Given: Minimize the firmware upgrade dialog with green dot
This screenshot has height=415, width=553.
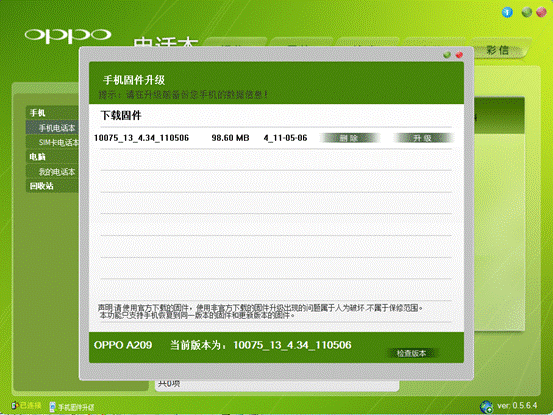Looking at the screenshot, I should click(x=447, y=55).
